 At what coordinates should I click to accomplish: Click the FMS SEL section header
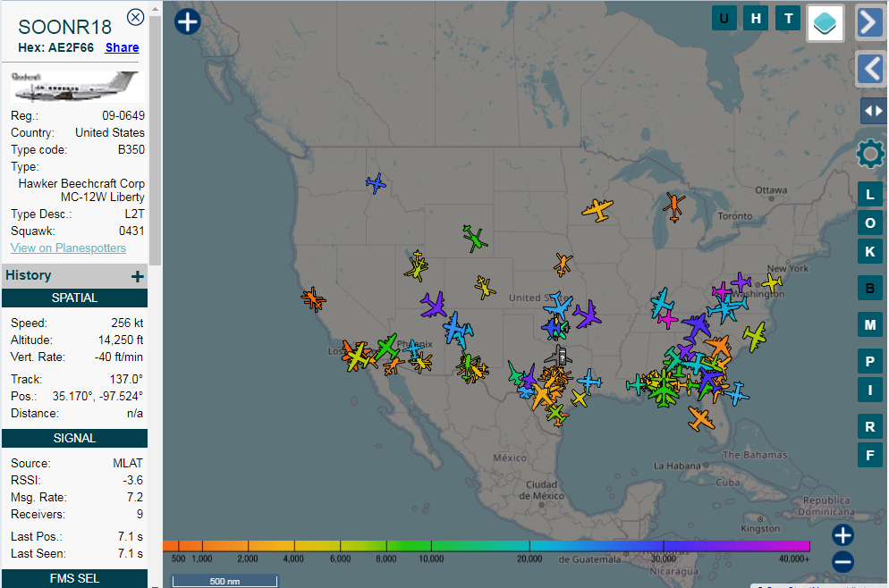[x=75, y=578]
